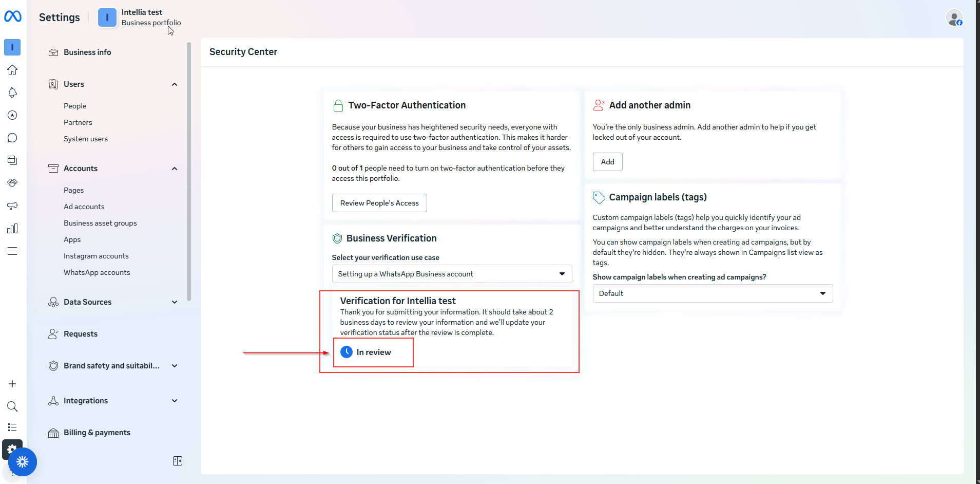980x484 pixels.
Task: Click the 'Campaign labels (tags)' heading
Action: (658, 197)
